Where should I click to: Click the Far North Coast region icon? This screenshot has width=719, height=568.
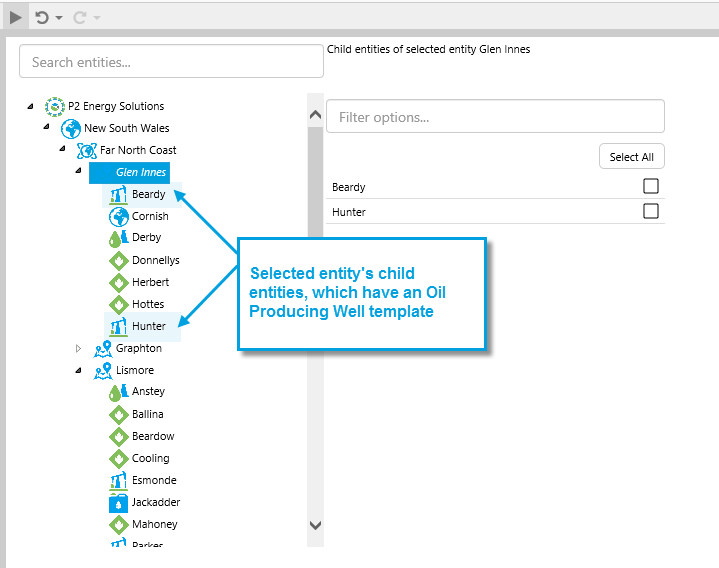click(87, 150)
